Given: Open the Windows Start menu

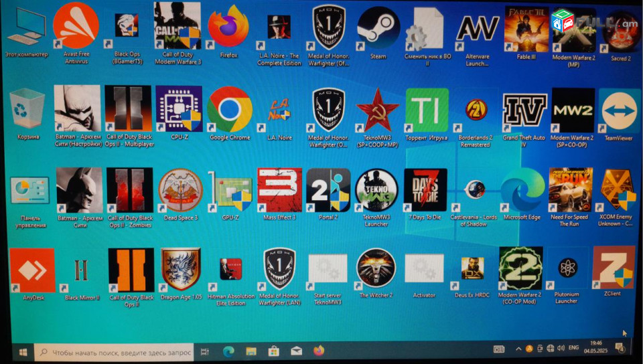Looking at the screenshot, I should [x=23, y=352].
